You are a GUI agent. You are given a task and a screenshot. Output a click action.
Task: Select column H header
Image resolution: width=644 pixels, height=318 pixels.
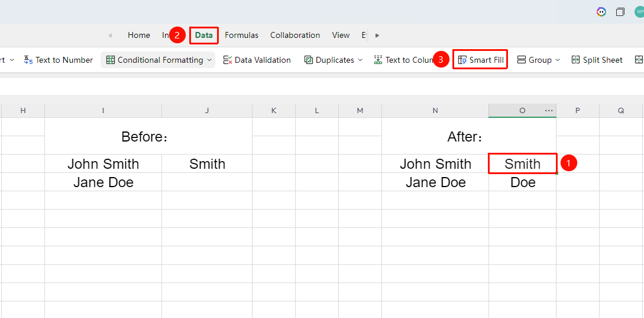click(x=23, y=110)
